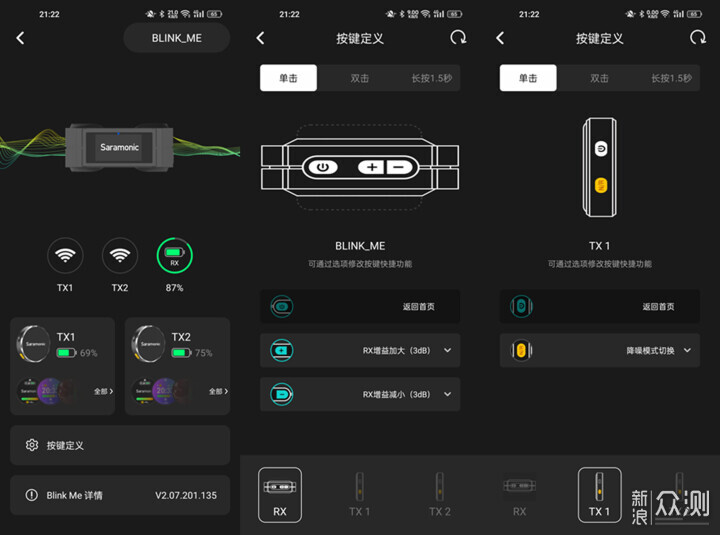Image resolution: width=720 pixels, height=535 pixels.
Task: Tap the Saramonic receiver image
Action: tap(119, 147)
